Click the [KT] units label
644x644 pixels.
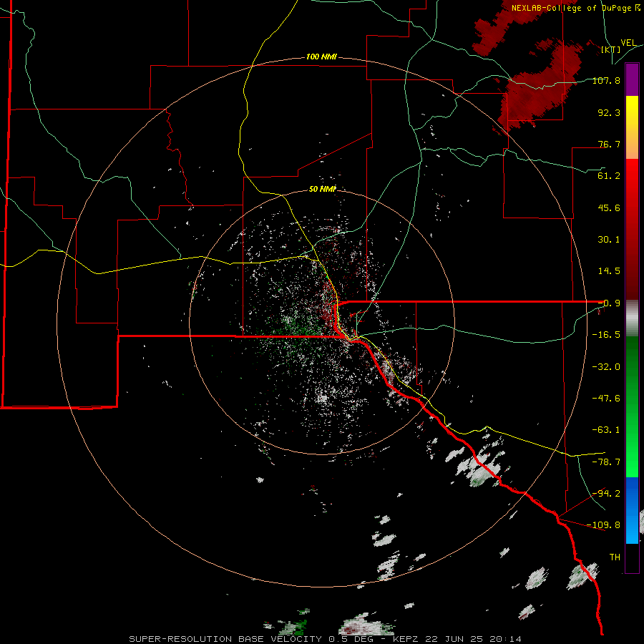611,49
